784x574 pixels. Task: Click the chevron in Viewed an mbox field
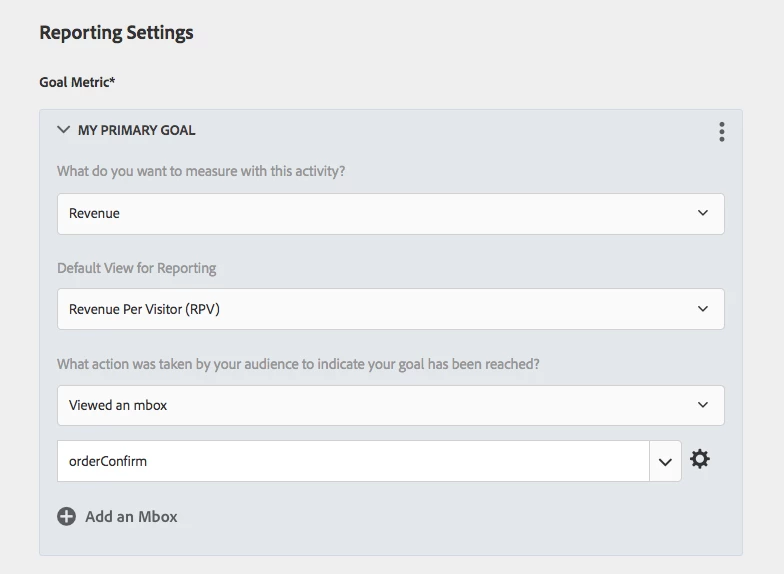[703, 405]
